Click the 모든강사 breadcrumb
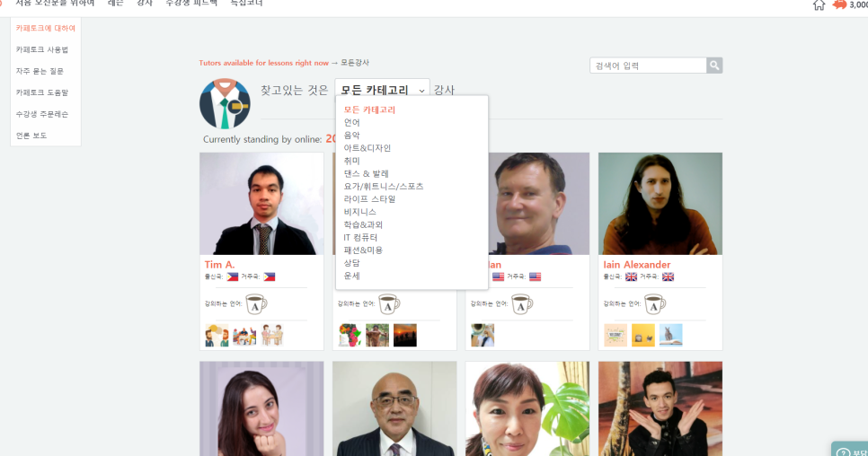 pyautogui.click(x=354, y=63)
